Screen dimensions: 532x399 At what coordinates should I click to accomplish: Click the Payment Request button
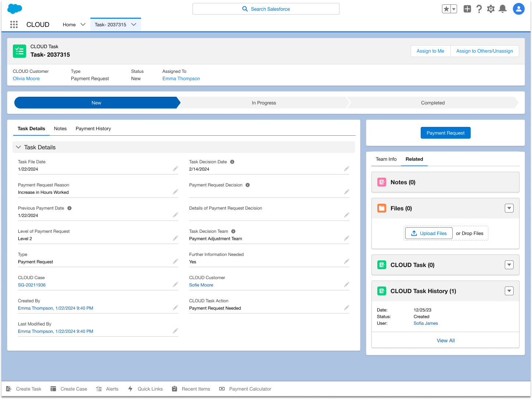pos(445,133)
